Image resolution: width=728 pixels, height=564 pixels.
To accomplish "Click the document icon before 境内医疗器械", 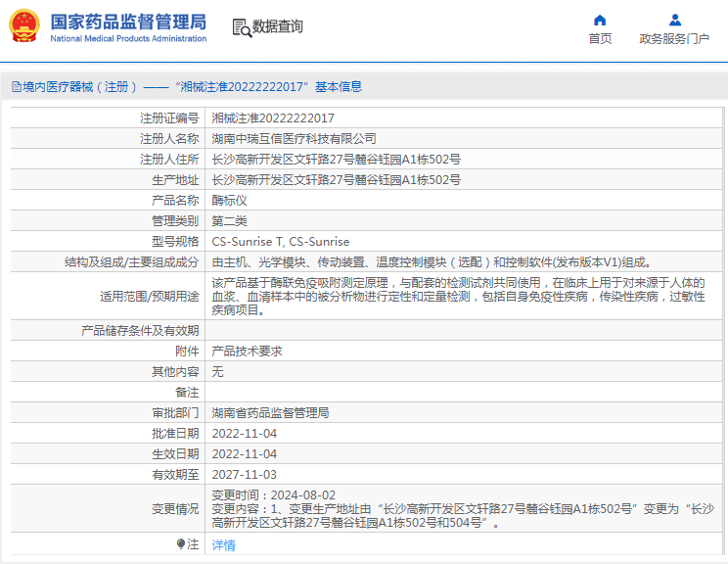I will (x=17, y=87).
